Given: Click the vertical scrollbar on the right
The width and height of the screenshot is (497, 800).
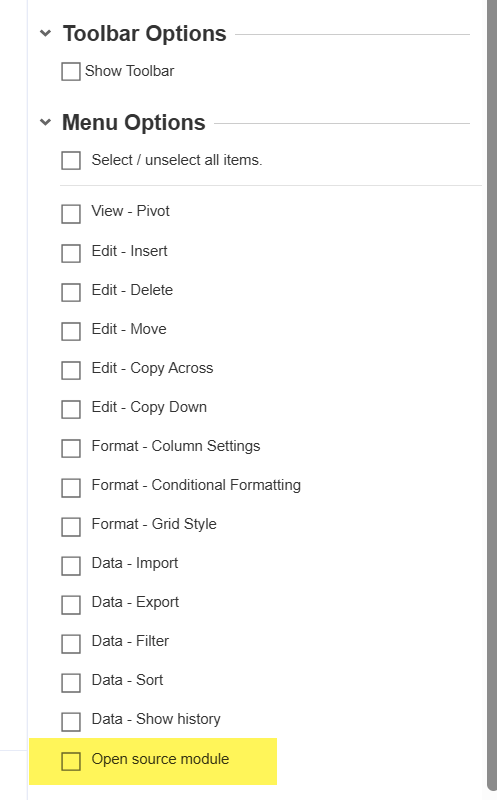Looking at the screenshot, I should [x=492, y=395].
